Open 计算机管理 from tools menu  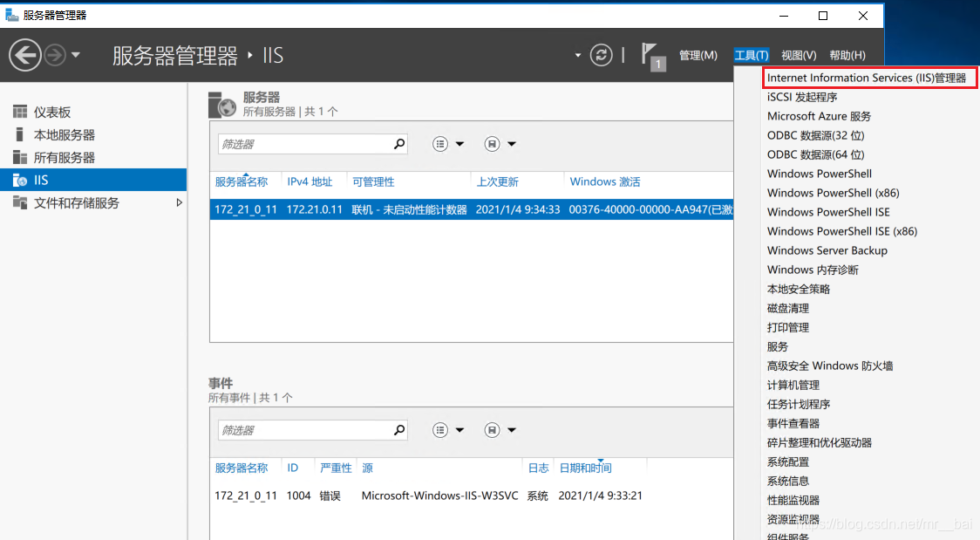793,385
